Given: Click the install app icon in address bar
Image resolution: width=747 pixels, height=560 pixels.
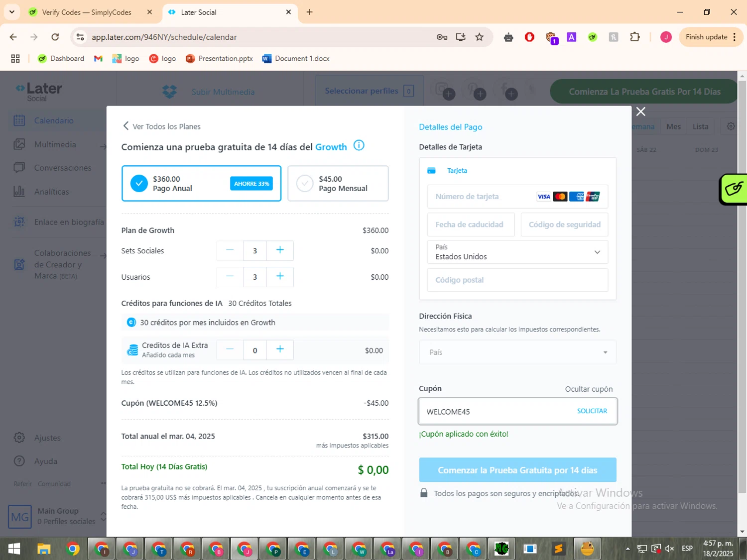Looking at the screenshot, I should click(x=461, y=37).
